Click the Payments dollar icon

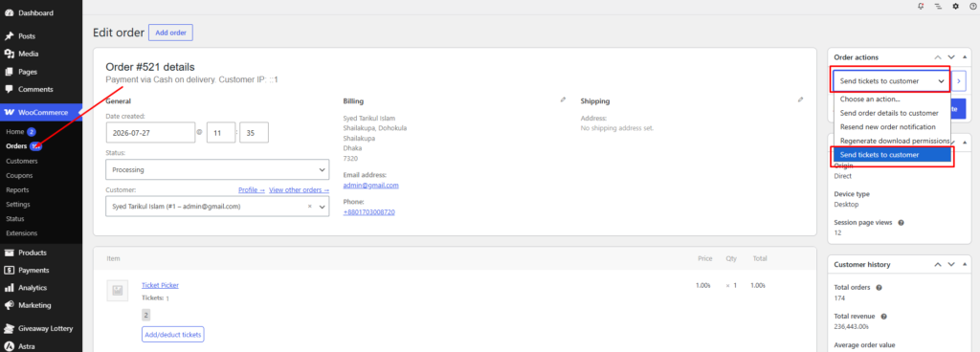10,271
